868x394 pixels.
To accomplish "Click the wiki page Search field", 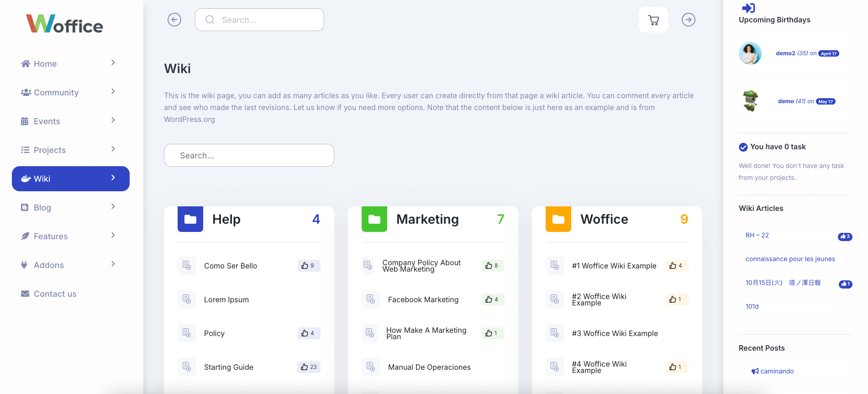I will click(x=249, y=155).
